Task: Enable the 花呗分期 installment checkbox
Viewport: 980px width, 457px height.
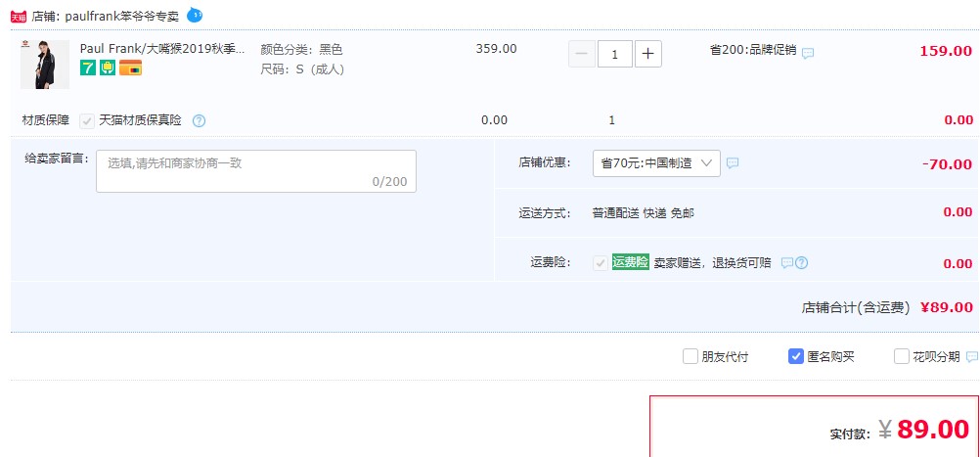Action: pos(901,356)
